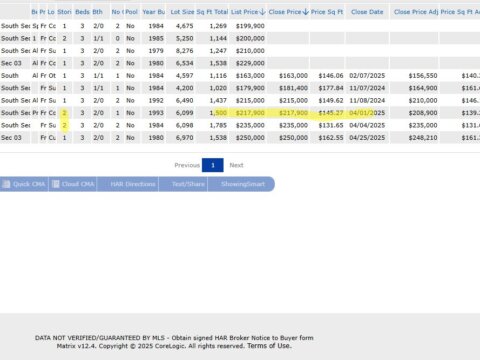Sort by Close Date header
This screenshot has height=360, width=480.
pyautogui.click(x=367, y=12)
